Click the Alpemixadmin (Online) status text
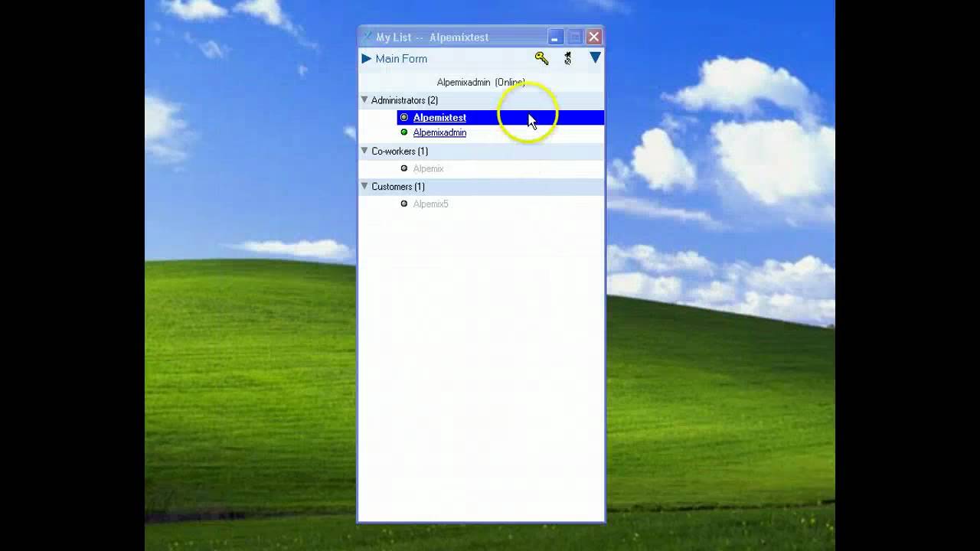The height and width of the screenshot is (551, 980). (481, 82)
